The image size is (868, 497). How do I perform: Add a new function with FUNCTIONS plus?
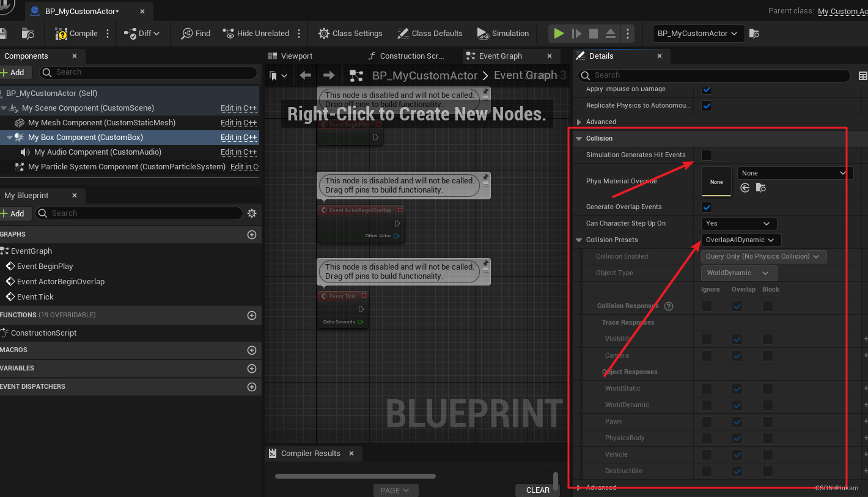point(251,315)
